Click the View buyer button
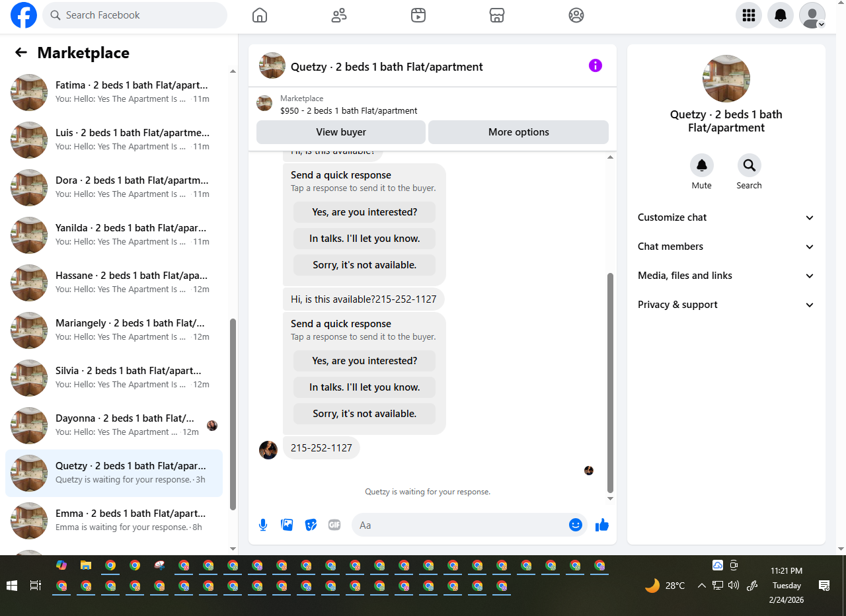 point(341,132)
